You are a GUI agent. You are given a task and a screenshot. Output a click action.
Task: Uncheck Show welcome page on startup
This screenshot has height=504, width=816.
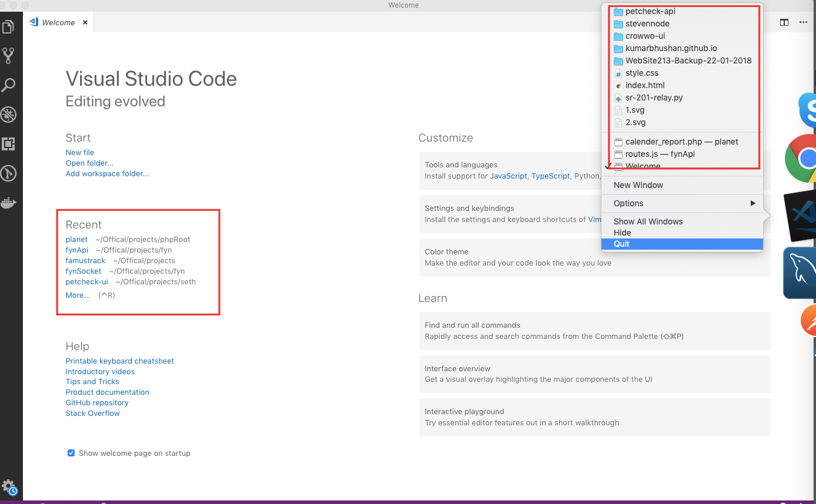click(x=71, y=453)
